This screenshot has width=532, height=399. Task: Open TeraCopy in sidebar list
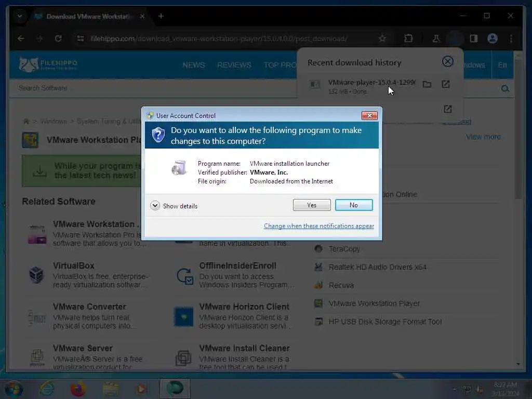tap(344, 249)
